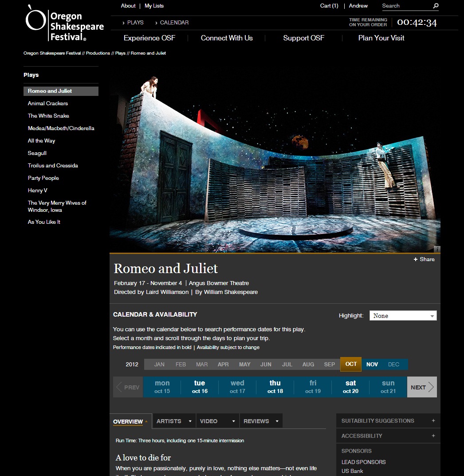Screen dimensions: 464x476
Task: Select Animal Crackers in plays list
Action: pyautogui.click(x=48, y=103)
